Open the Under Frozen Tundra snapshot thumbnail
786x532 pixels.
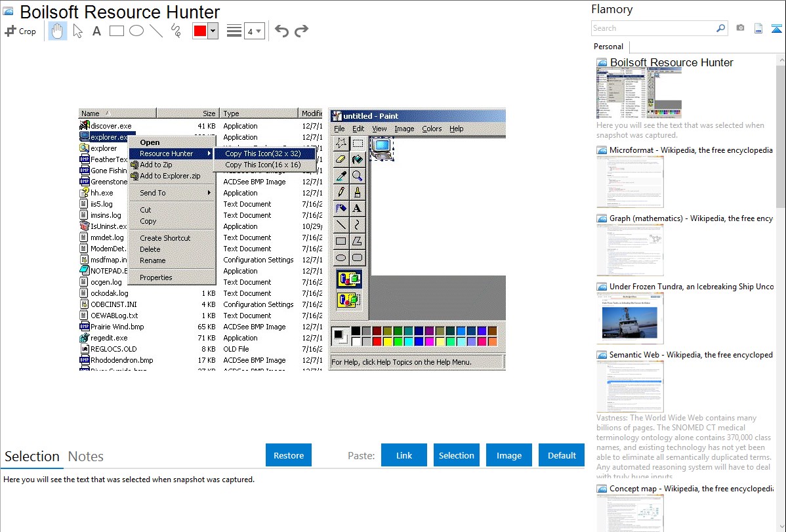(630, 318)
